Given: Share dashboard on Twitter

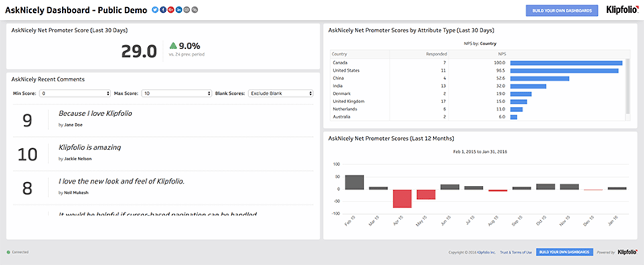Looking at the screenshot, I should point(155,10).
